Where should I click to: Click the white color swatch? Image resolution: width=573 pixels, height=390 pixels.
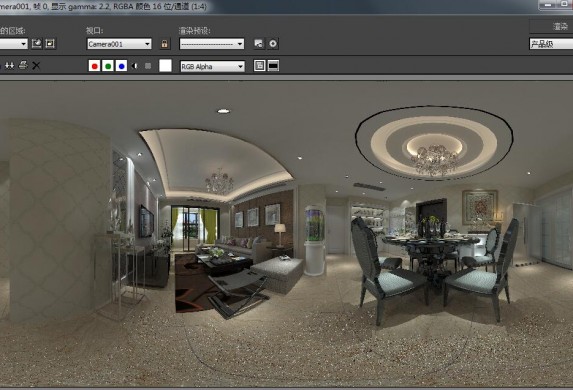point(166,66)
